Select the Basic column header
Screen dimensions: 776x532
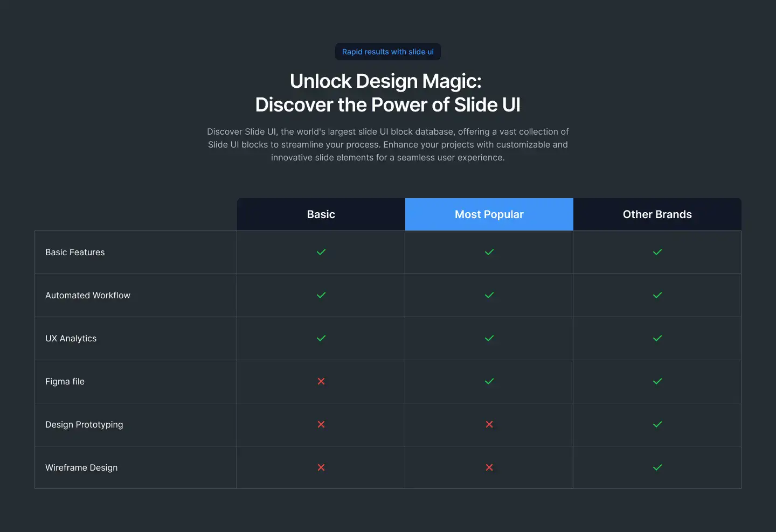[321, 214]
